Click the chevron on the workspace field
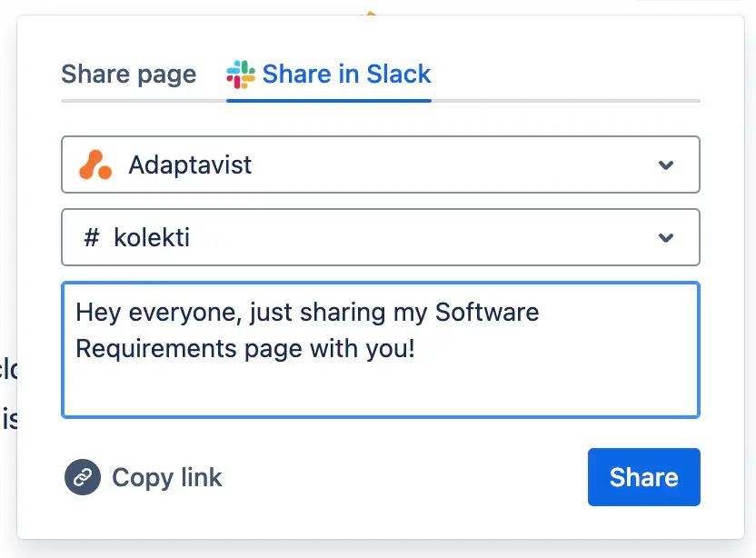756x558 pixels. tap(666, 164)
